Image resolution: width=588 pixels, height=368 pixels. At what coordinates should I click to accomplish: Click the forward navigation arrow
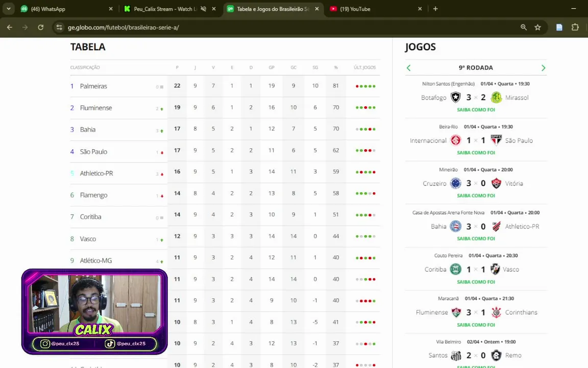[25, 28]
